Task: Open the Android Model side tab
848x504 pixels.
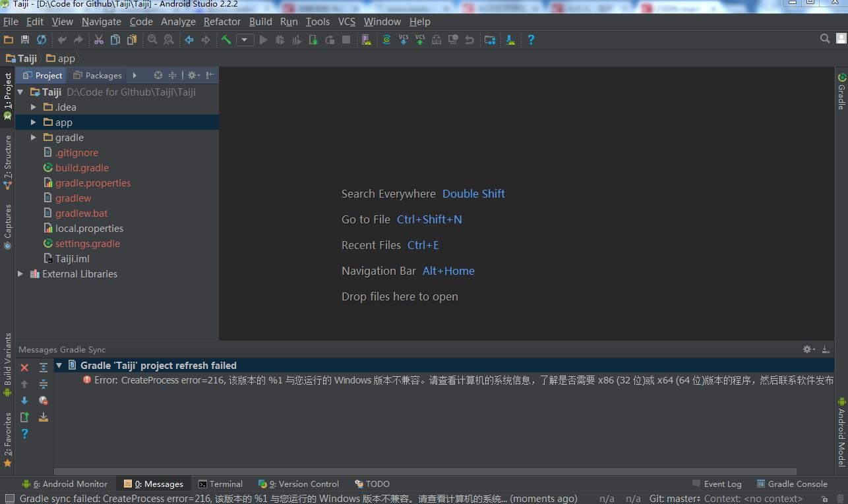Action: pos(841,432)
